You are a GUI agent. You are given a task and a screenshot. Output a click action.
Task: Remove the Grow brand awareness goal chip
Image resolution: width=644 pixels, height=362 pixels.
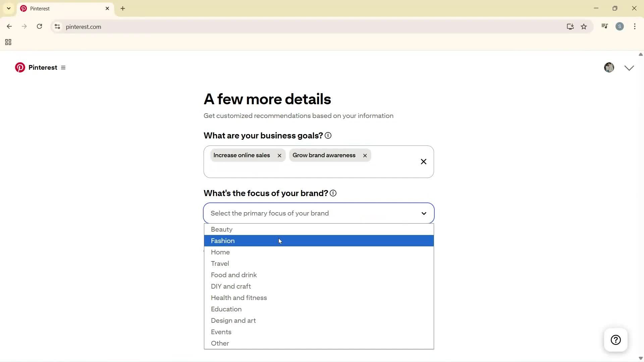coord(365,155)
